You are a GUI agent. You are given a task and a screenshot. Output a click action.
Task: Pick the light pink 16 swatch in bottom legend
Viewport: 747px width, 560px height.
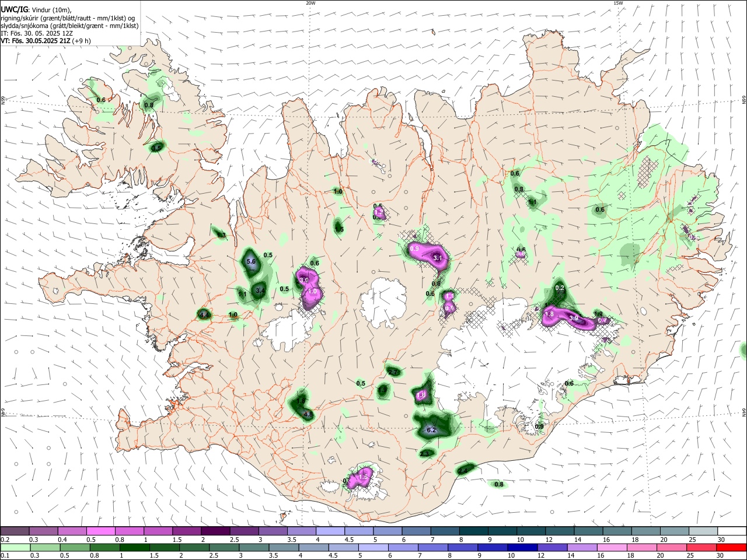[612, 547]
